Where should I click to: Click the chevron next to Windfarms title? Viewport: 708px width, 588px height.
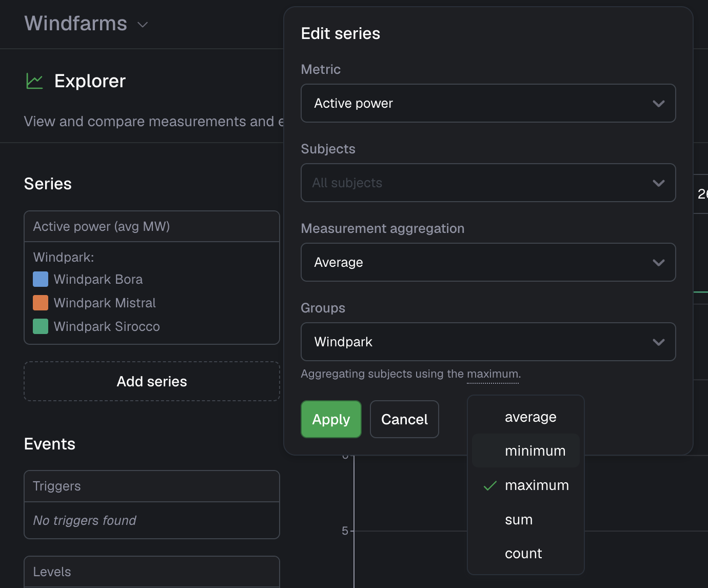coord(142,24)
